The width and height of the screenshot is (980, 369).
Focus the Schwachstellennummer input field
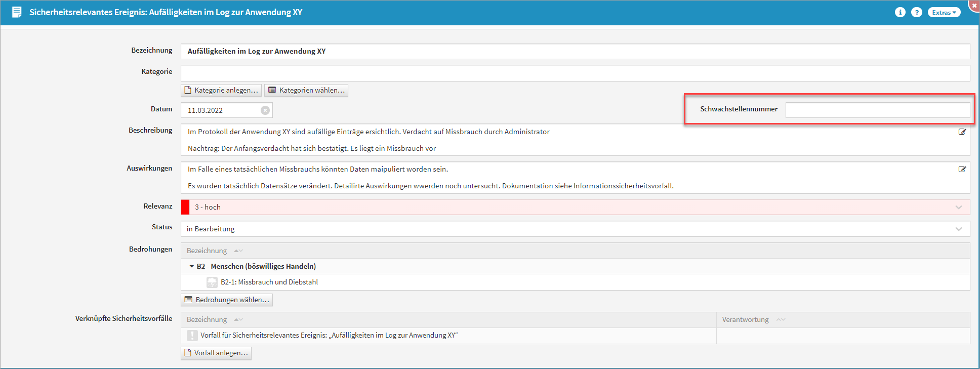(x=877, y=110)
